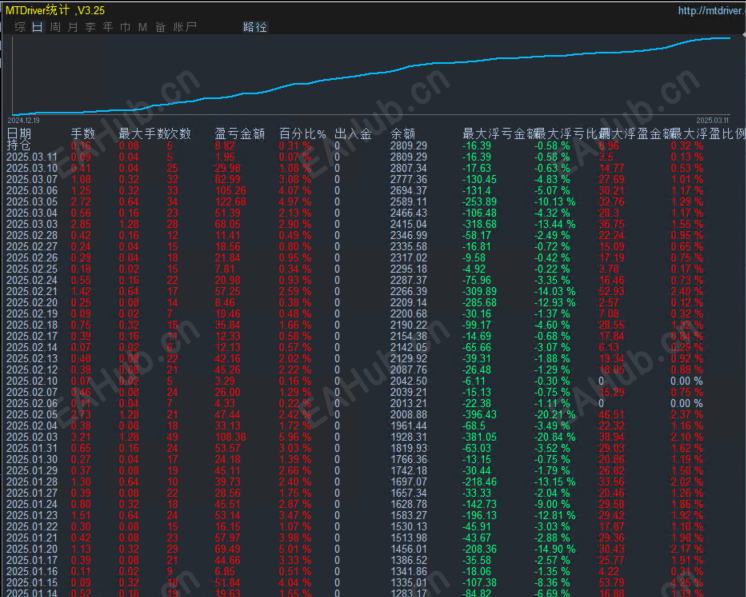746x597 pixels.
Task: Select the 2025.03.11 date row
Action: 32,157
